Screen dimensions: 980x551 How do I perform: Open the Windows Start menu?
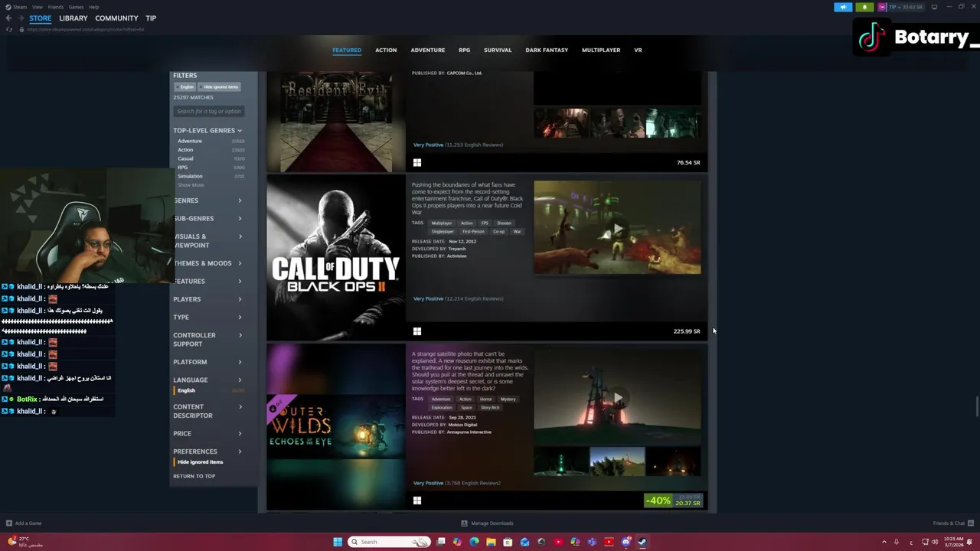click(338, 542)
